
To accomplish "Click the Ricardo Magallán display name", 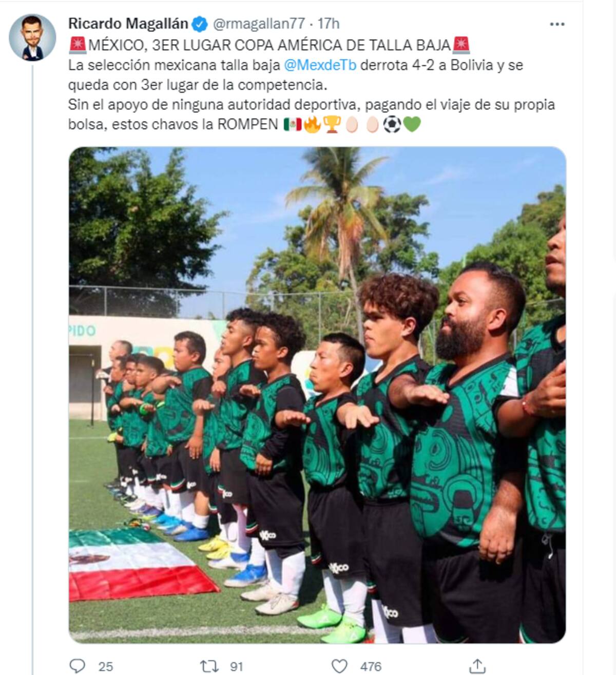I will pyautogui.click(x=128, y=24).
